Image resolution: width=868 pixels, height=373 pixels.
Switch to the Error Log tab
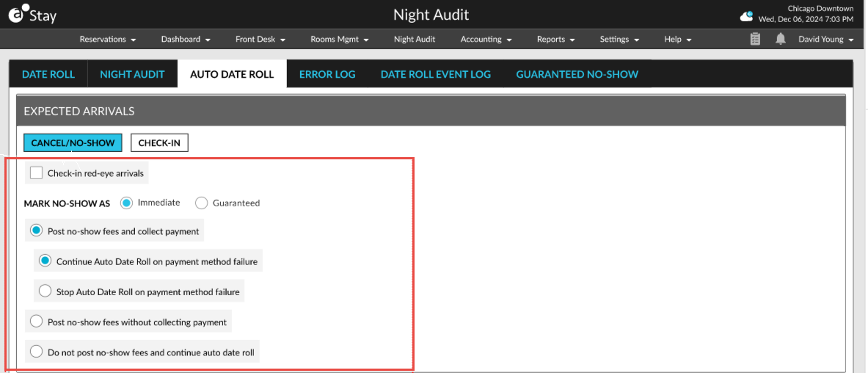(327, 74)
